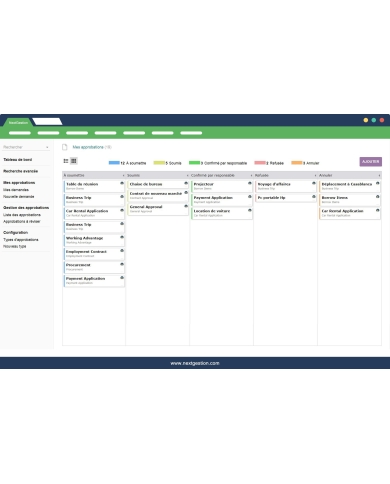Open the À soumettre column header arrow

pyautogui.click(x=123, y=175)
